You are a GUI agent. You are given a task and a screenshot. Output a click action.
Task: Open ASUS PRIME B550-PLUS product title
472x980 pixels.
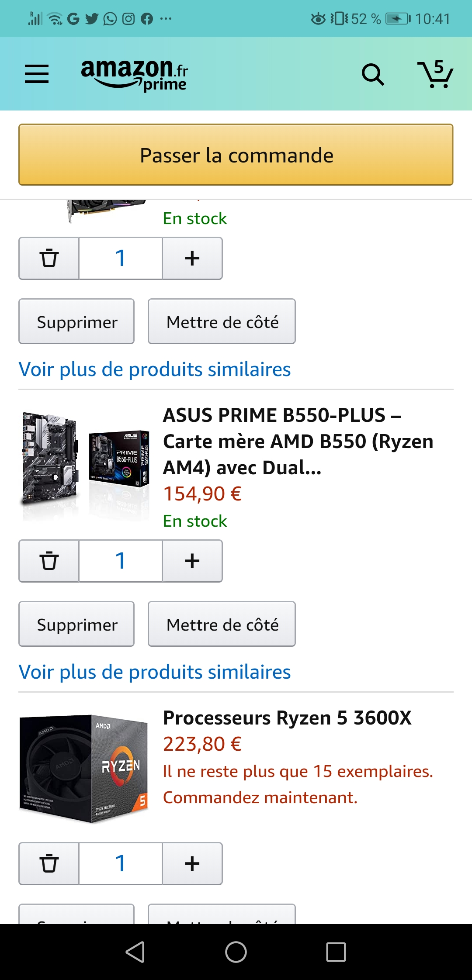coord(297,441)
